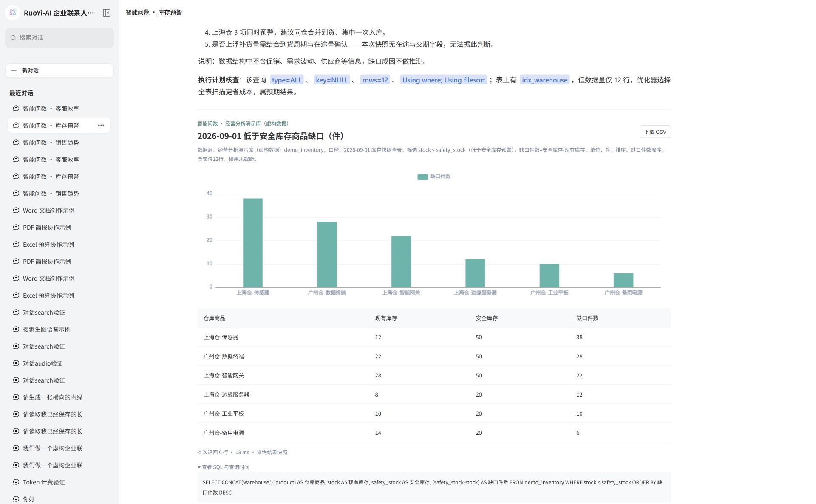Click the 智能问数 · 库存预警 page title
Screen dimensions: 816x504
(154, 12)
